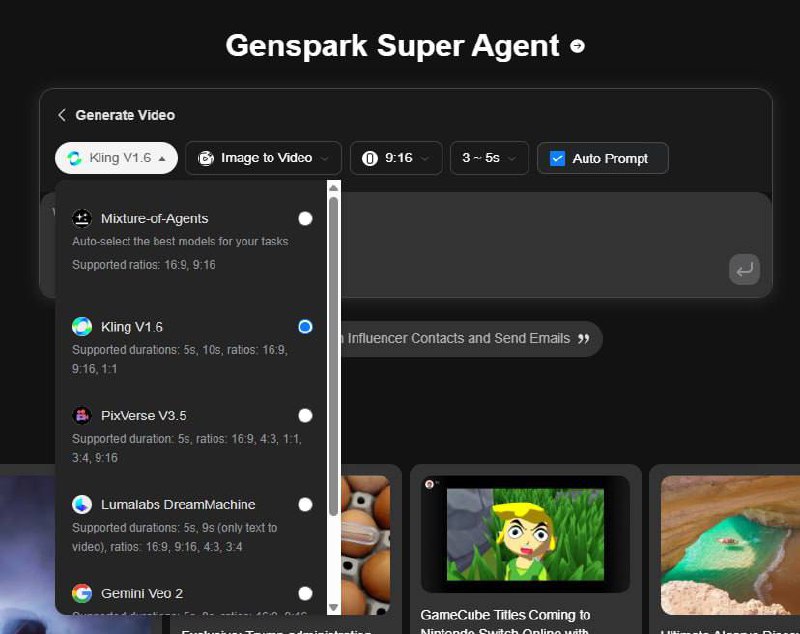Toggle the Auto Prompt checkbox
Image resolution: width=800 pixels, height=634 pixels.
[x=557, y=159]
